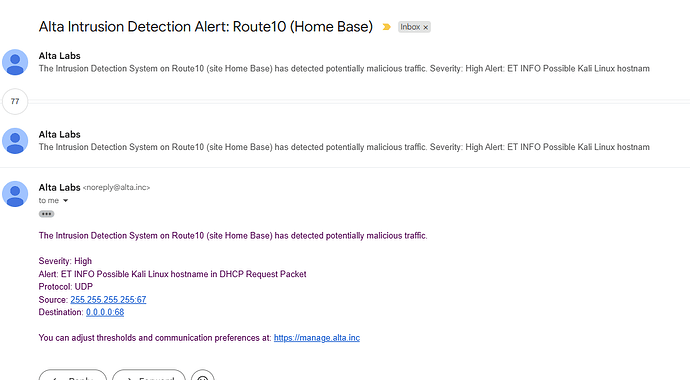Screen dimensions: 690x380
Task: Expand the first collapsed Alta Labs message
Action: click(x=344, y=62)
